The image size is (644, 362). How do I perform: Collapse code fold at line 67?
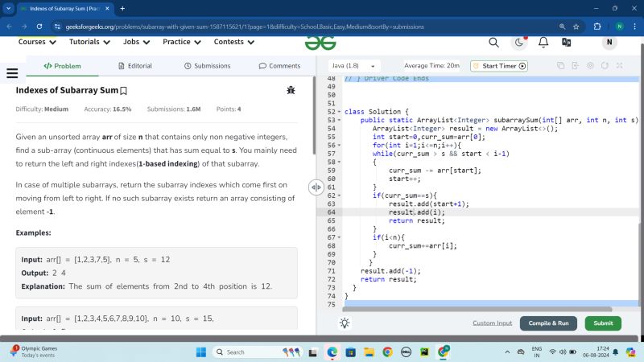339,237
